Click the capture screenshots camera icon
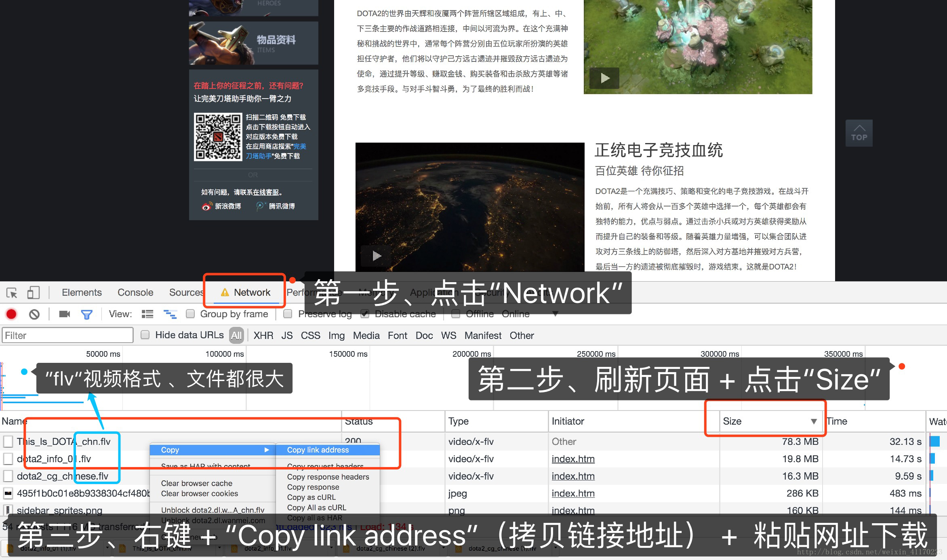 64,314
